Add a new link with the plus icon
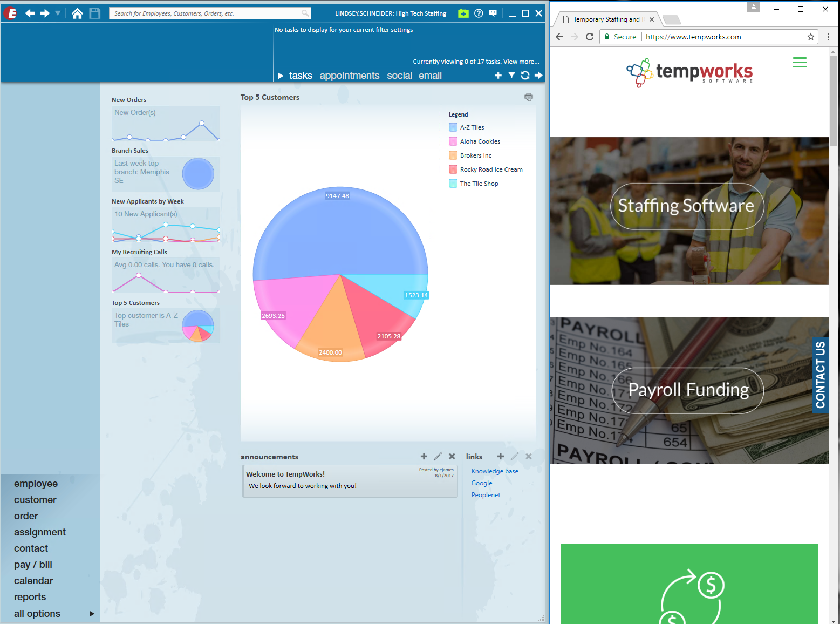 pyautogui.click(x=501, y=457)
